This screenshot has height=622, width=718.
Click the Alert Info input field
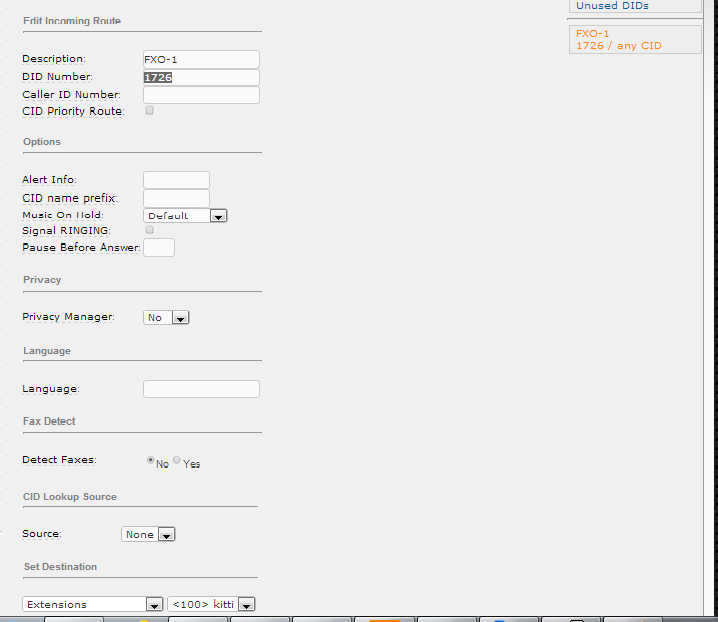(176, 180)
